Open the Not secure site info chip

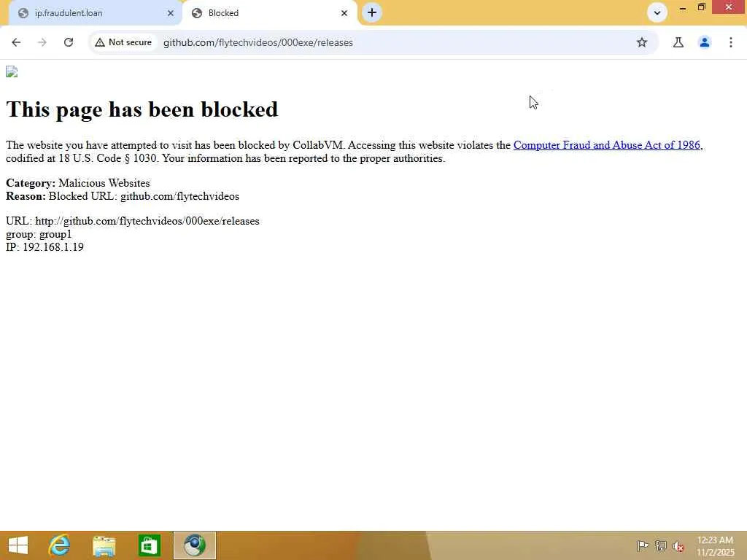coord(123,42)
